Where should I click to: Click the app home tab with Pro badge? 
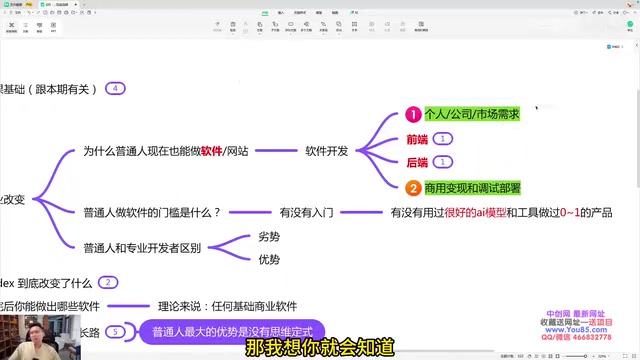(x=18, y=4)
